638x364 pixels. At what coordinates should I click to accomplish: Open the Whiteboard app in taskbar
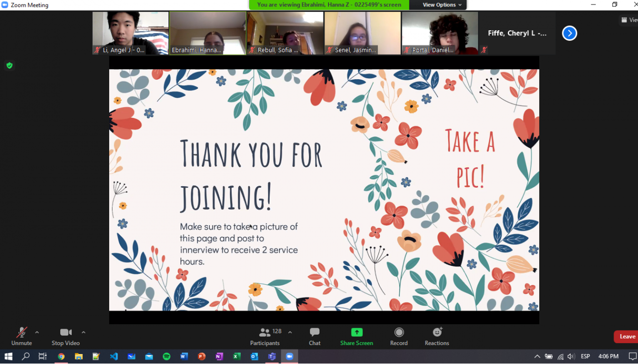[132, 357]
